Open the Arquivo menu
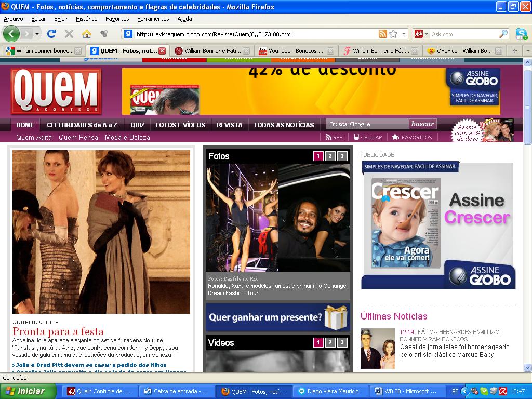The height and width of the screenshot is (399, 532). point(14,19)
